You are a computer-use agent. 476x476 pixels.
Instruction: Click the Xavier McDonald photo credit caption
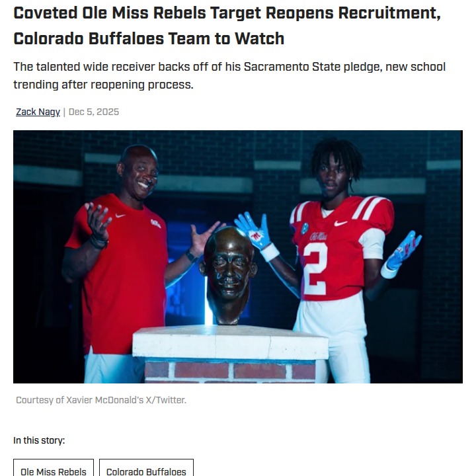click(101, 400)
